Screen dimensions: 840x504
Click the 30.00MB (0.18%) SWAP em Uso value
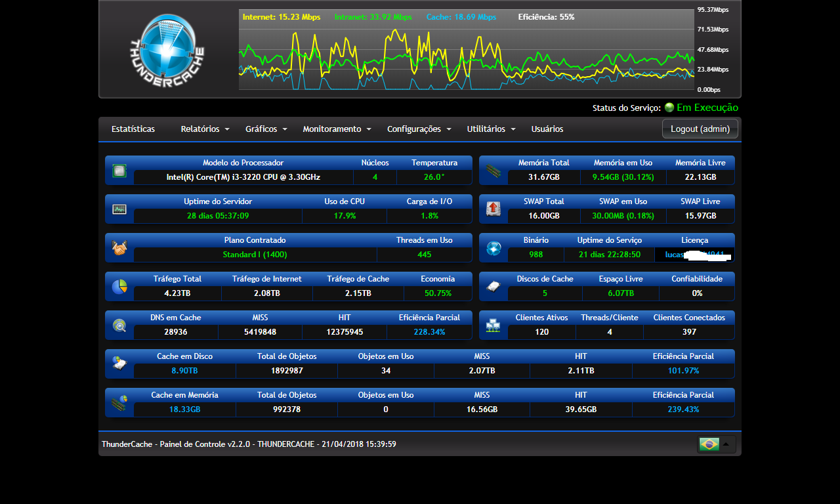pyautogui.click(x=623, y=216)
